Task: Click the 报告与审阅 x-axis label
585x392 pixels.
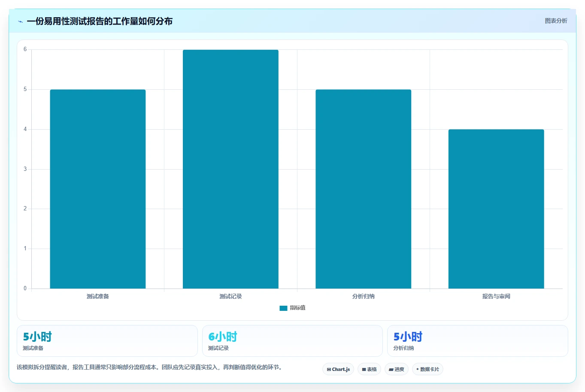Action: (496, 296)
